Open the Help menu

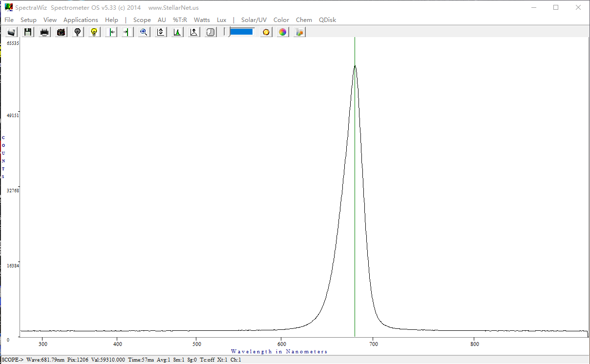click(111, 20)
